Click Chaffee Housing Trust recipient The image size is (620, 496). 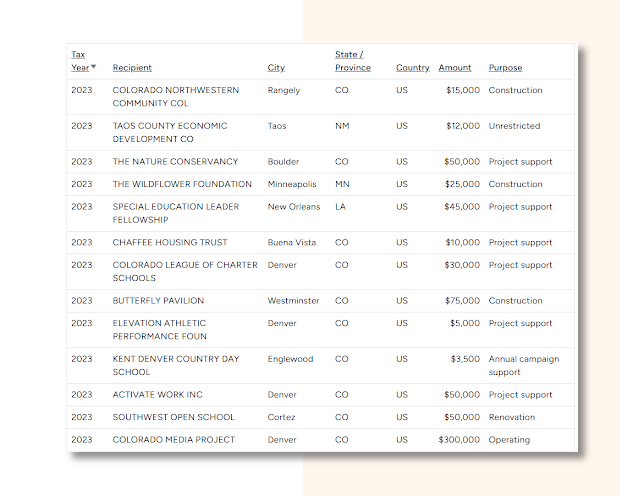tap(170, 242)
